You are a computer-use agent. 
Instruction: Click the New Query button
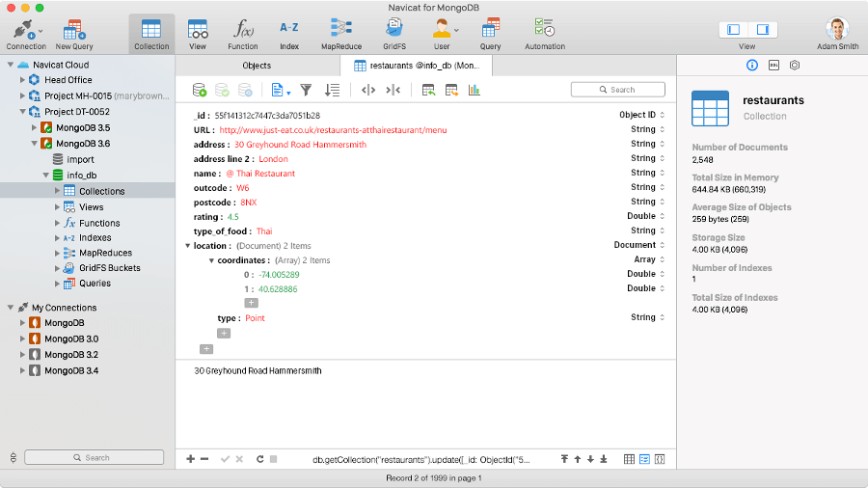tap(74, 33)
